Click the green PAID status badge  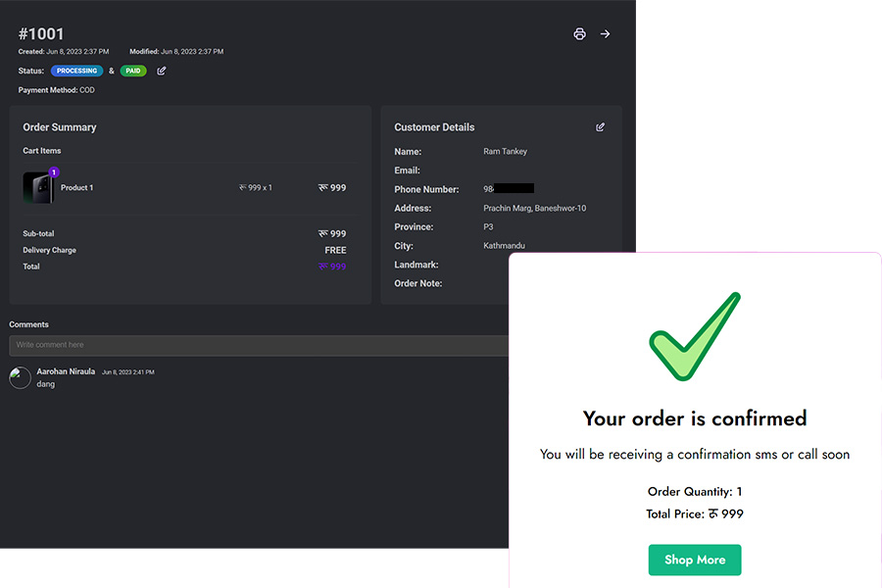[x=133, y=71]
